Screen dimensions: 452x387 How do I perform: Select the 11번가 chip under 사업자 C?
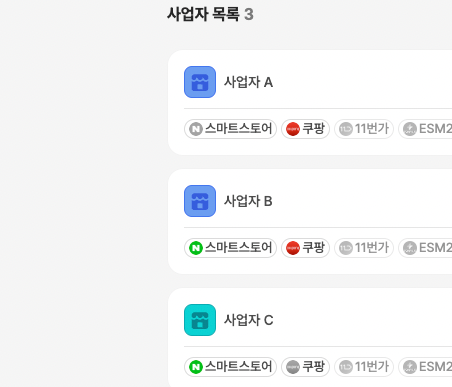(x=364, y=367)
